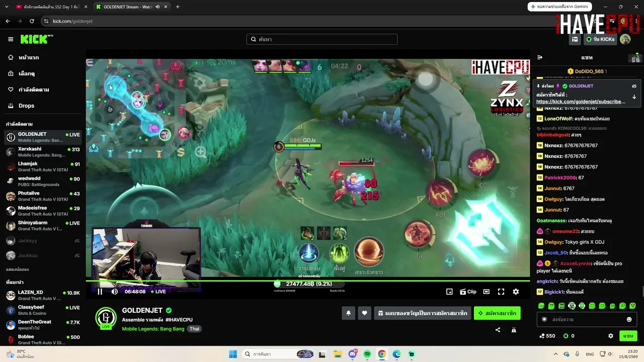Open chat identity shield icon
This screenshot has width=644, height=362.
coord(544,319)
